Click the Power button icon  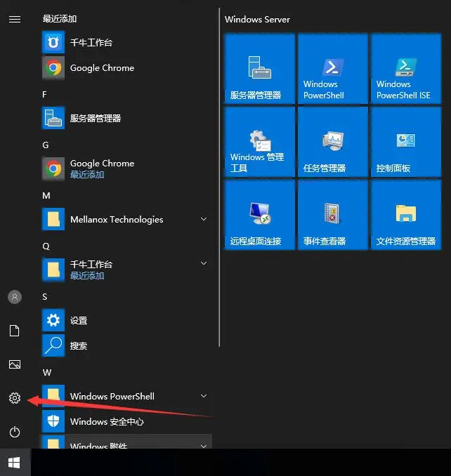(14, 432)
